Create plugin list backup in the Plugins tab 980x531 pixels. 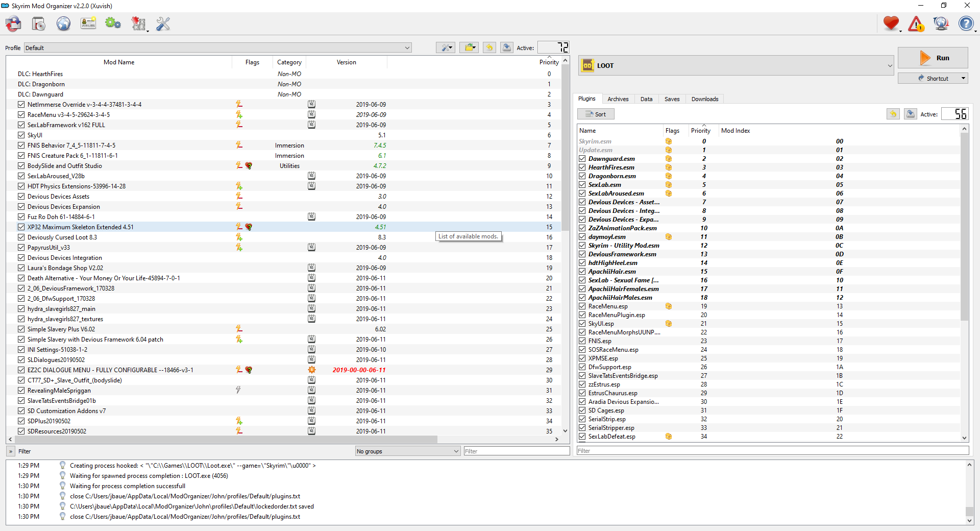[911, 114]
